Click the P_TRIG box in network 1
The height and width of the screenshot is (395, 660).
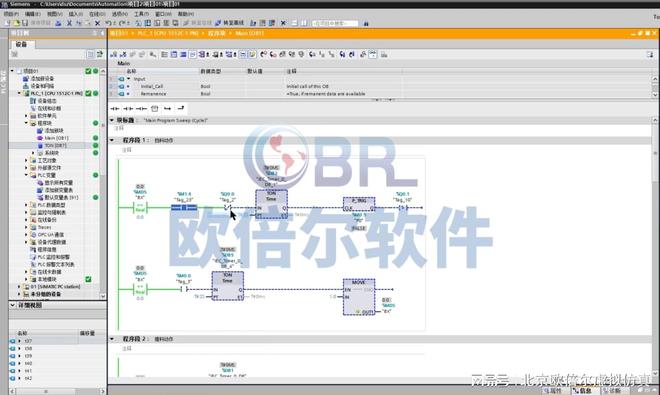click(x=359, y=205)
